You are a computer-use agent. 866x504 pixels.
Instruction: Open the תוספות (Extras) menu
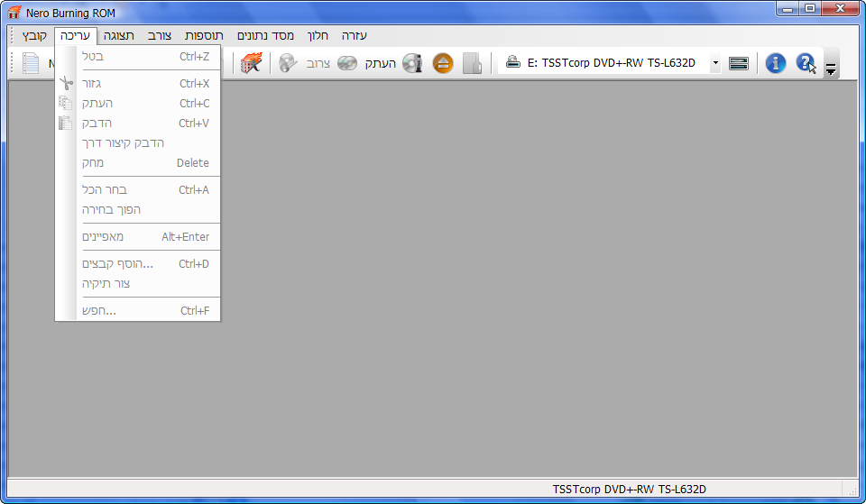(x=204, y=35)
